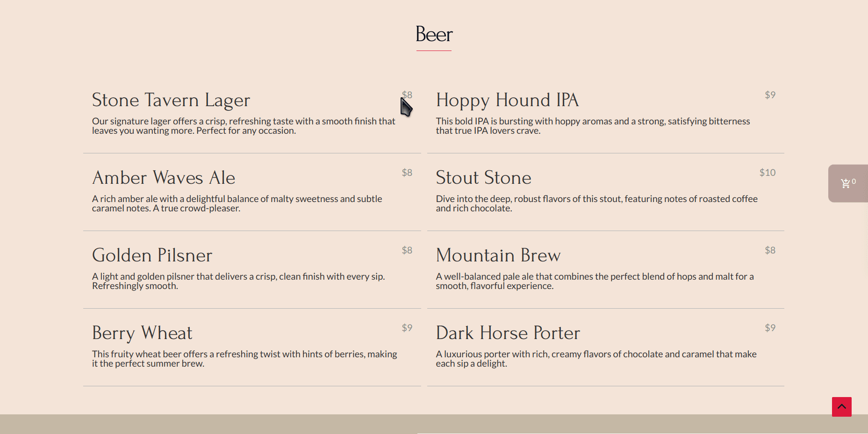Click the Stout Stone heading

[483, 178]
